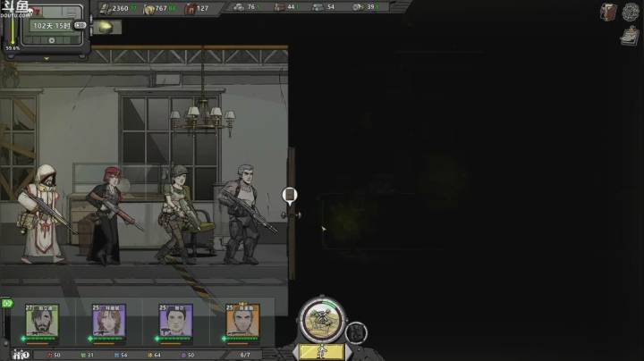Click the stone rubble resource icon
This screenshot has height=361, width=644.
[239, 7]
